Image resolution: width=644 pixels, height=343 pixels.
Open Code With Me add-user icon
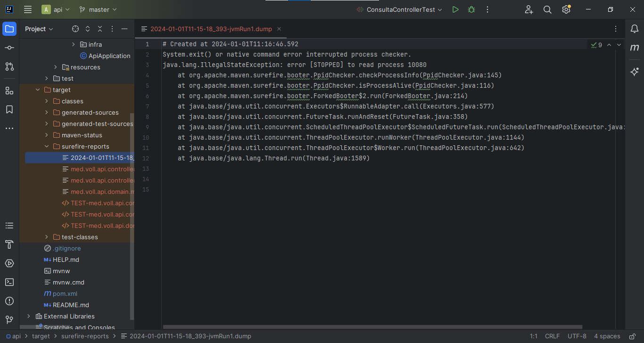[x=529, y=9]
